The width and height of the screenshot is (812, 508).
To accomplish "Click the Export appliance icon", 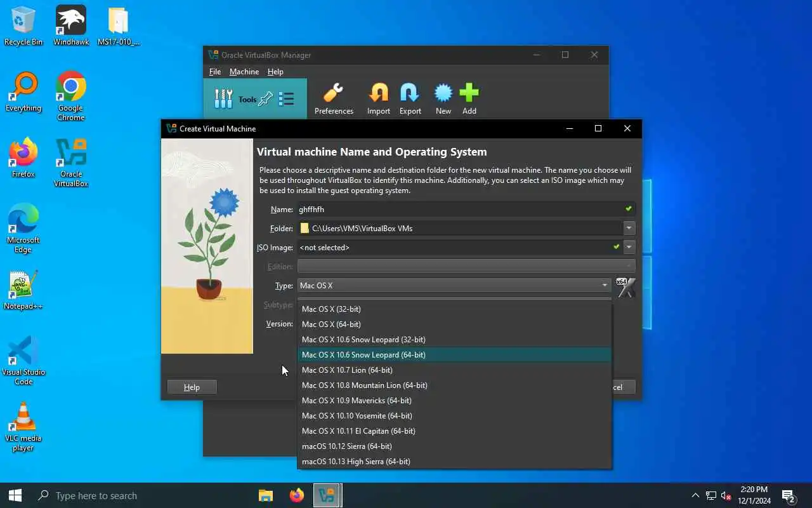I will tap(410, 99).
